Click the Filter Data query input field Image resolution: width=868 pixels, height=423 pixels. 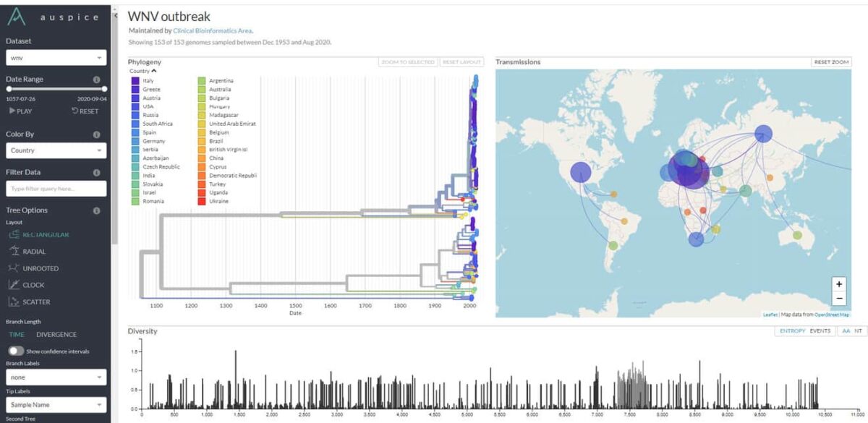tap(56, 189)
